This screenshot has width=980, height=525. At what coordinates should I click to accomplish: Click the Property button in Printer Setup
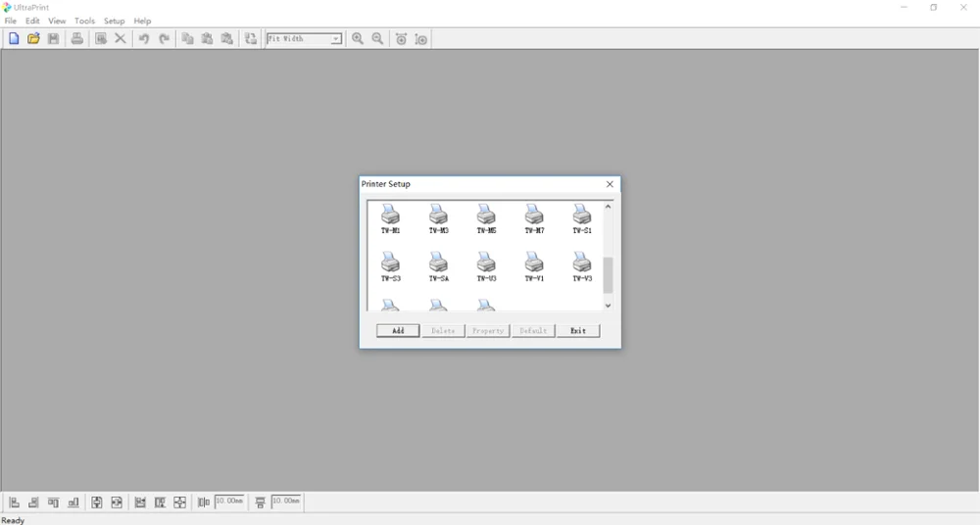click(488, 331)
